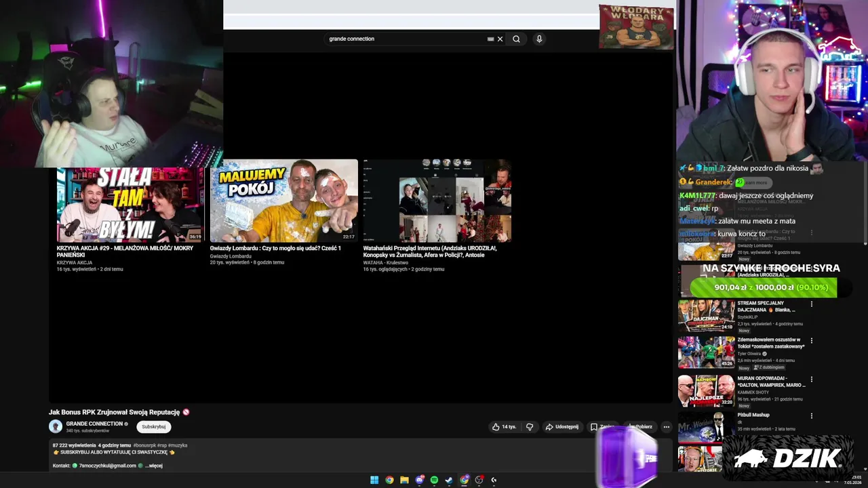The image size is (868, 488).
Task: Click title 'Watahański Przegląd Internetu'
Action: (430, 251)
